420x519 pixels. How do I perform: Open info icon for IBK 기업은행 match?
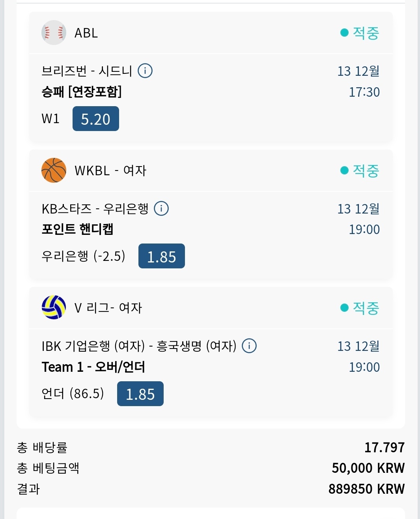pos(249,346)
